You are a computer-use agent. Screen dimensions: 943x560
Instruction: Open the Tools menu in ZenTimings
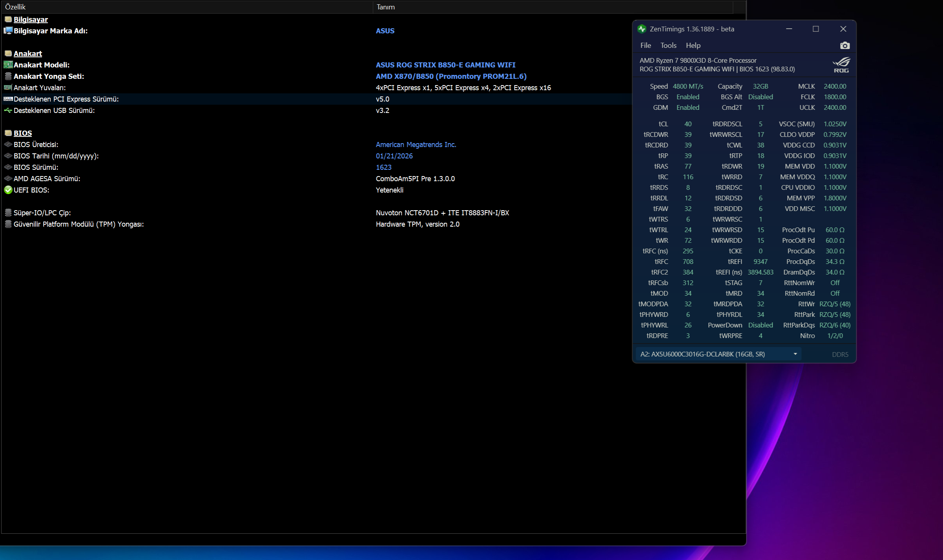pyautogui.click(x=668, y=45)
